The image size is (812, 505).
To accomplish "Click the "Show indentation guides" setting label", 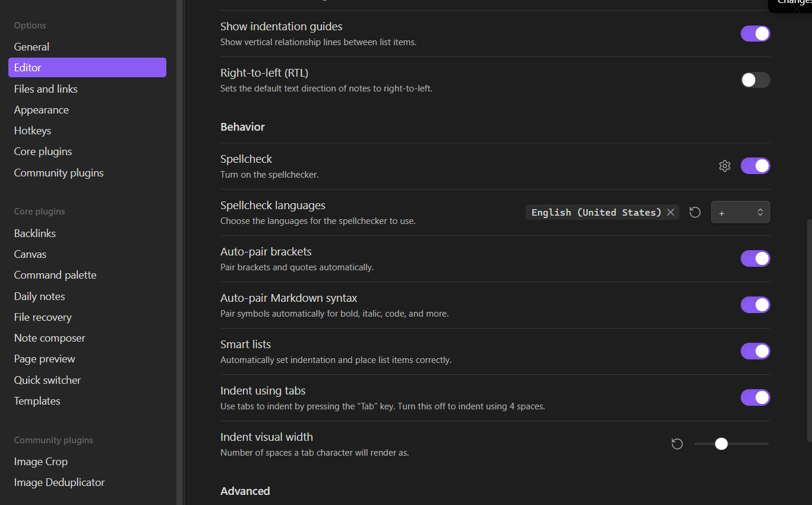I will (281, 27).
